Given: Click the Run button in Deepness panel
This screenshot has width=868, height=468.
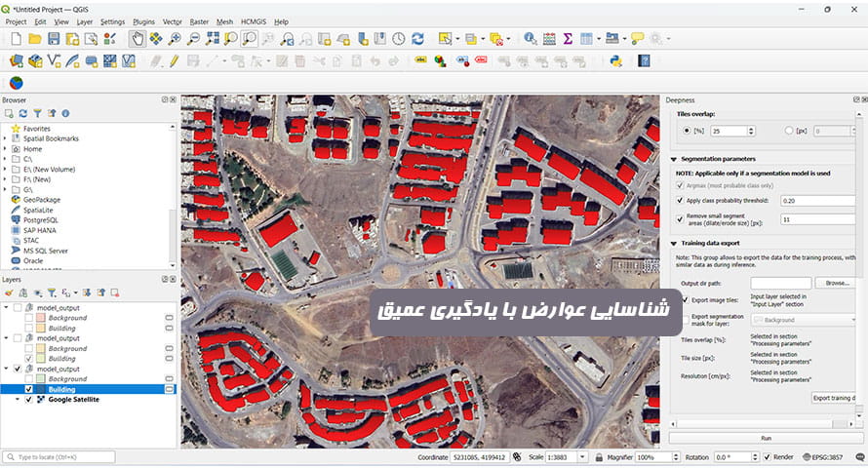Looking at the screenshot, I should point(767,438).
